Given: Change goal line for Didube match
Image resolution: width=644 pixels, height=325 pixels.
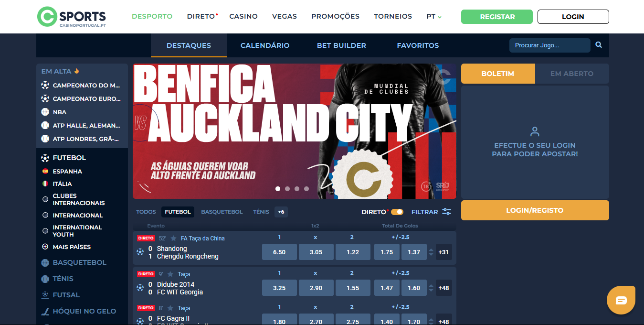Looking at the screenshot, I should pyautogui.click(x=432, y=288).
